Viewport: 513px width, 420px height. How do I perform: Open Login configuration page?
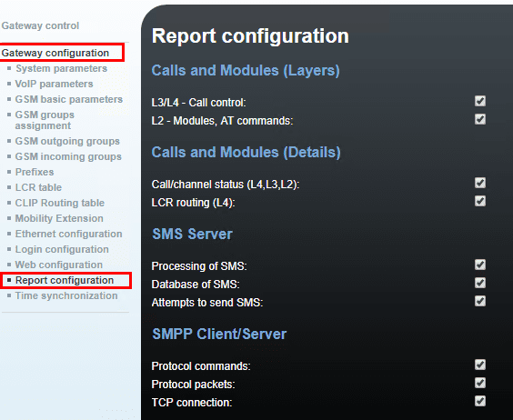(x=62, y=249)
